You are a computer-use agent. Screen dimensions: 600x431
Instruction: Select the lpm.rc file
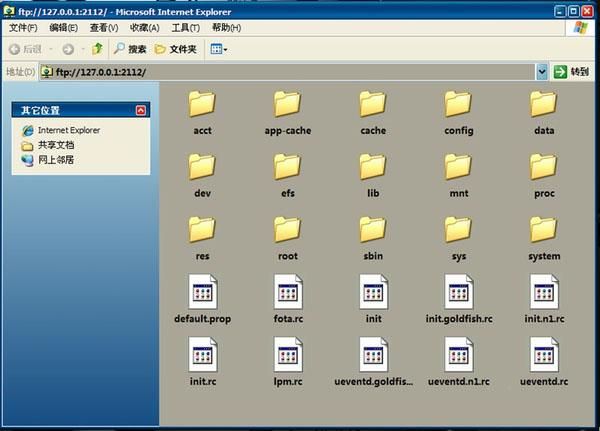pos(287,355)
